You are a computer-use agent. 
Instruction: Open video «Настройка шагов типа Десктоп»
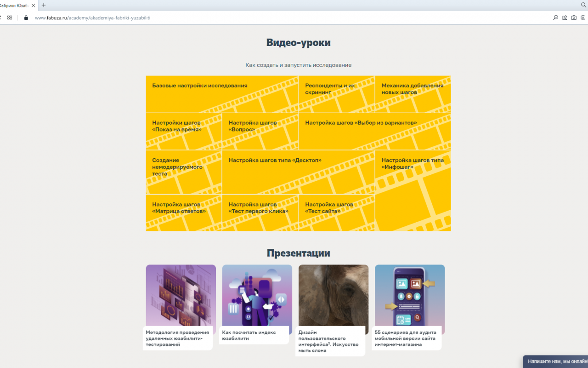(x=299, y=172)
